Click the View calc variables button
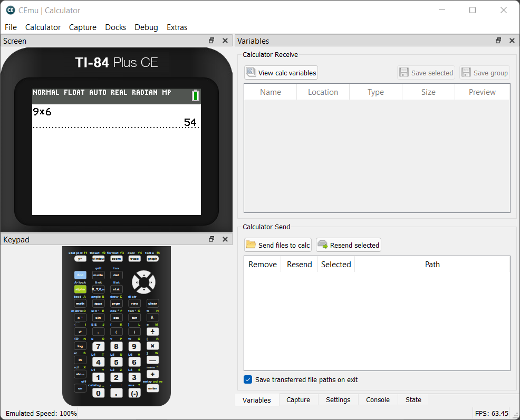This screenshot has width=520, height=420. point(281,73)
